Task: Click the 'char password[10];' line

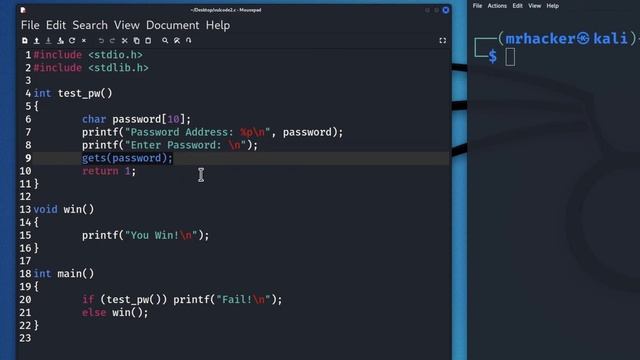Action: tap(136, 119)
